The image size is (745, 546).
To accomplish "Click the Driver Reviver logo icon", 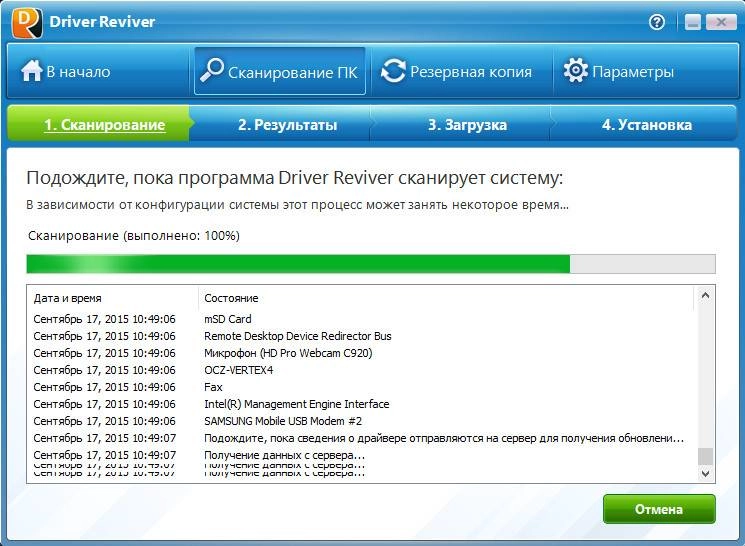I will pyautogui.click(x=27, y=23).
